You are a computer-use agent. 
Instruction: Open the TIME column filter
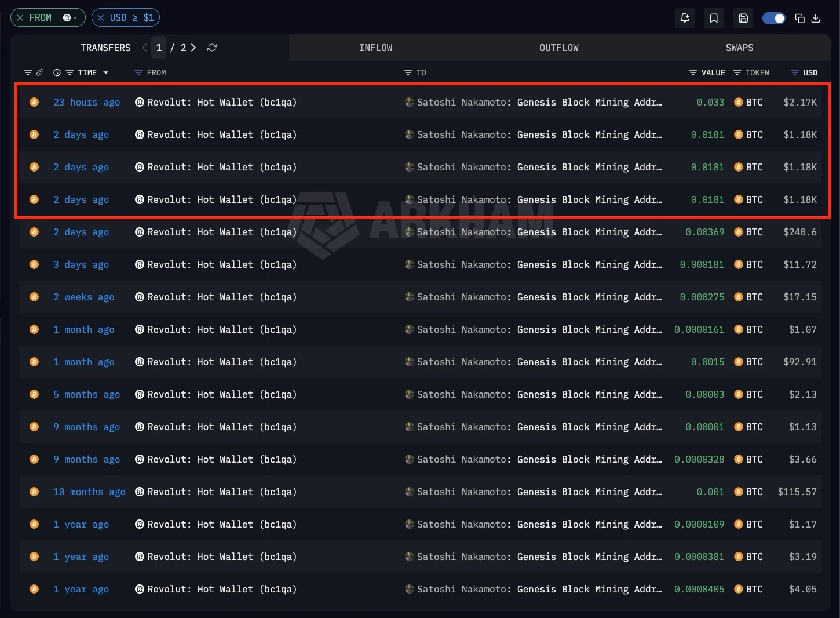(70, 72)
